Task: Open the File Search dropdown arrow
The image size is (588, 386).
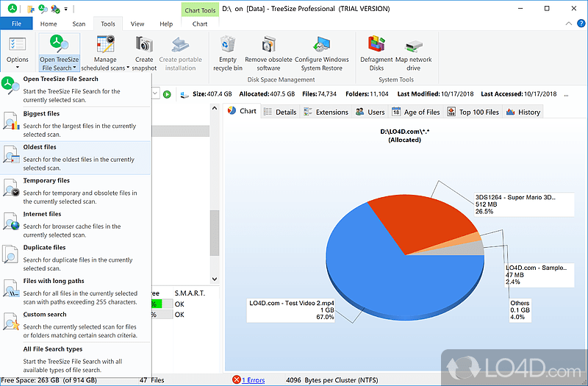Action: 75,68
